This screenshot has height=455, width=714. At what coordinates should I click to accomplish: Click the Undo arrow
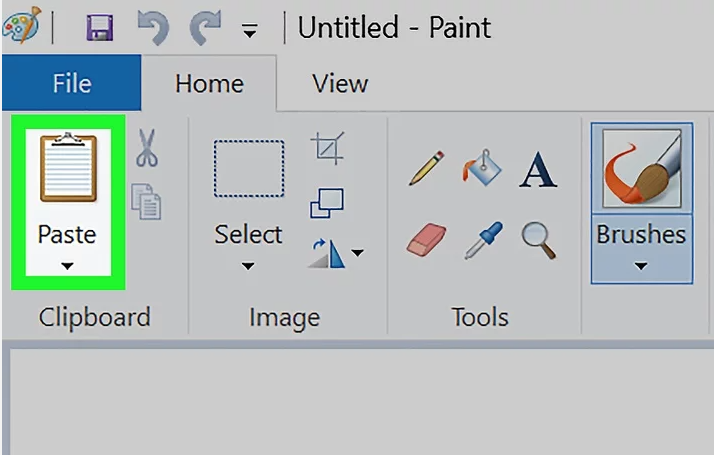(153, 29)
